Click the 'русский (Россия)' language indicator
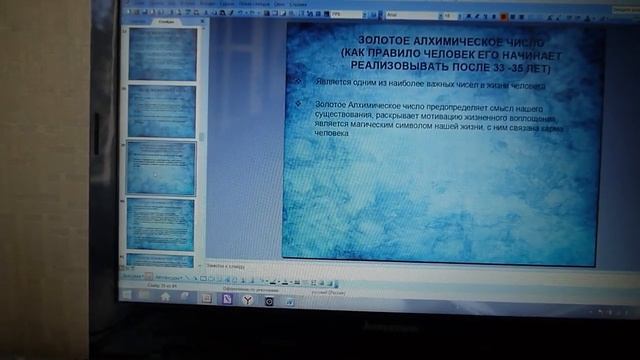 tap(329, 293)
